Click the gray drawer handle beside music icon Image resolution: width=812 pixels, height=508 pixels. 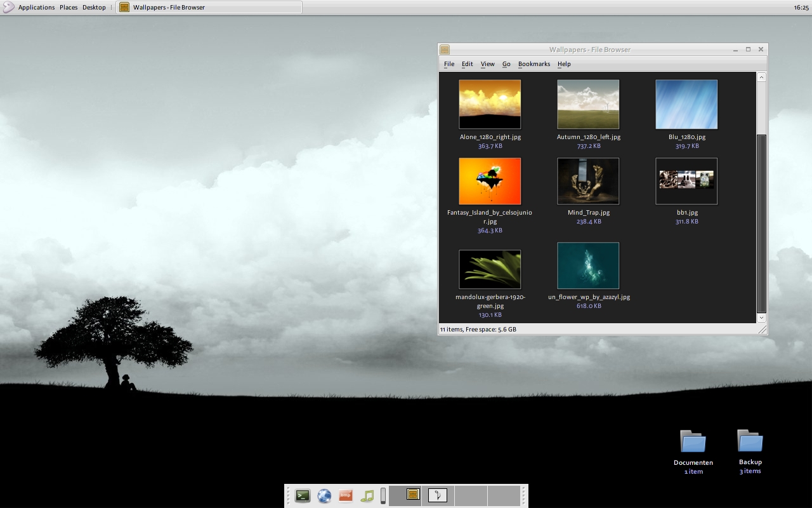click(x=383, y=496)
